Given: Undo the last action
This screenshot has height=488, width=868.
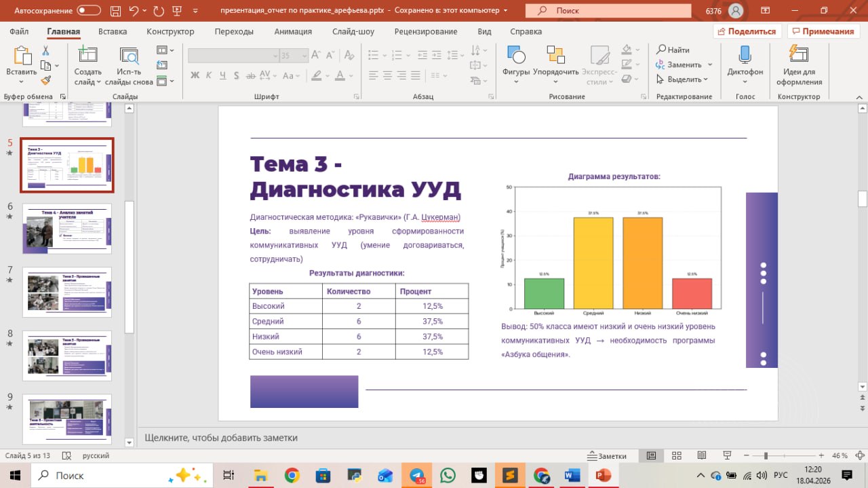Looking at the screenshot, I should pos(134,11).
